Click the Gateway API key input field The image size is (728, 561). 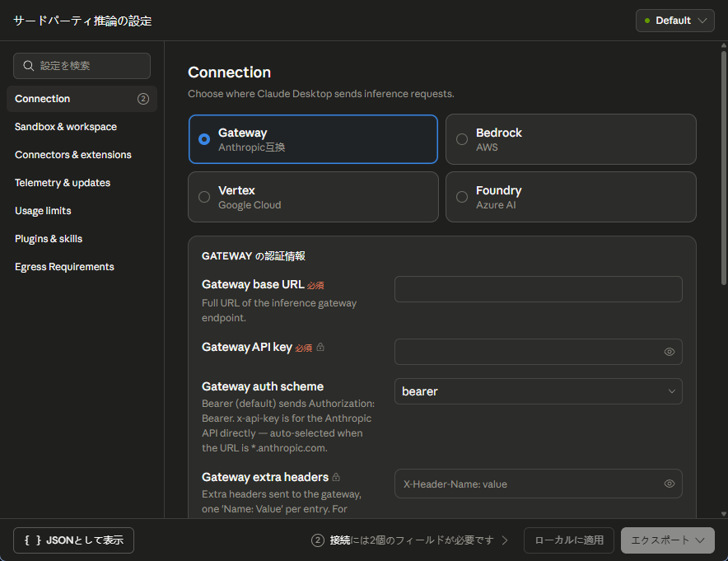pos(538,352)
